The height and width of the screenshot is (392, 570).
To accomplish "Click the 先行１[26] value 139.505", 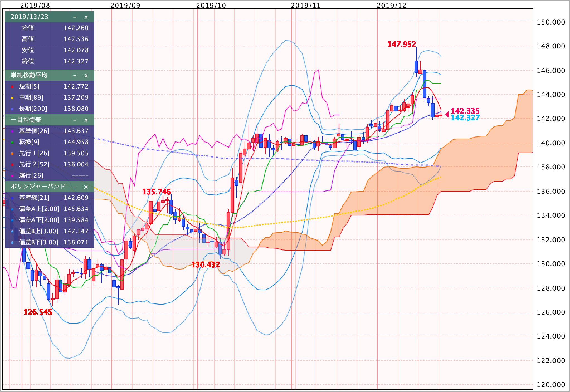I will coord(76,153).
